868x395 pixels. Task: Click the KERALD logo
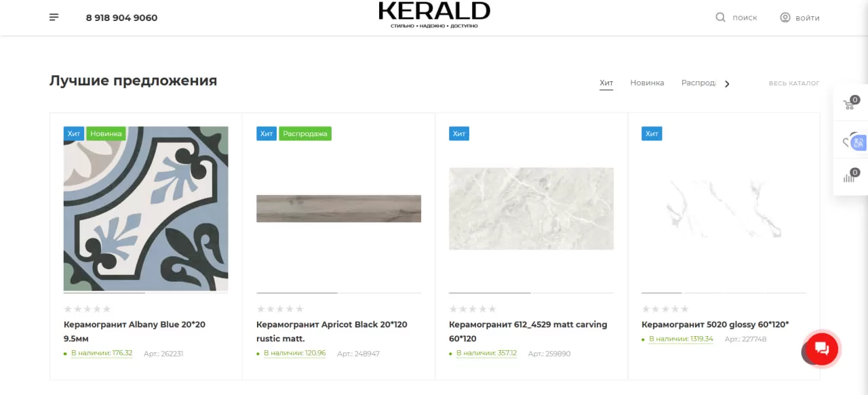(434, 15)
